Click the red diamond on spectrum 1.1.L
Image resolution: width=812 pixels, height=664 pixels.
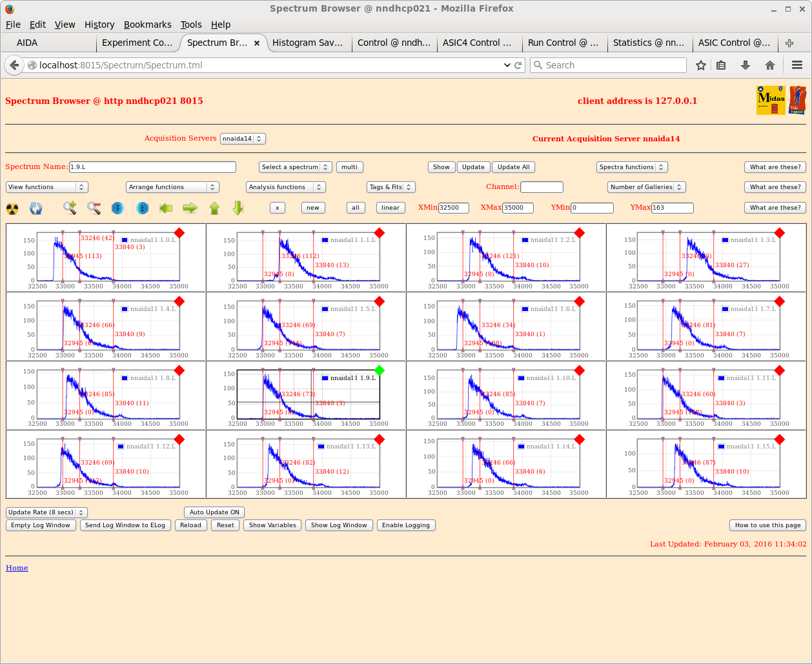point(380,233)
